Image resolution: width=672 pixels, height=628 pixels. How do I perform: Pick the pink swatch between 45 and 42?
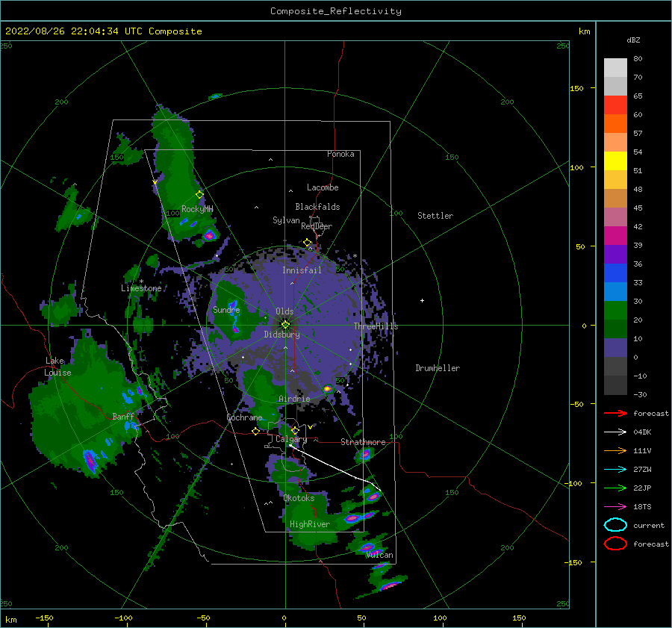tap(615, 217)
